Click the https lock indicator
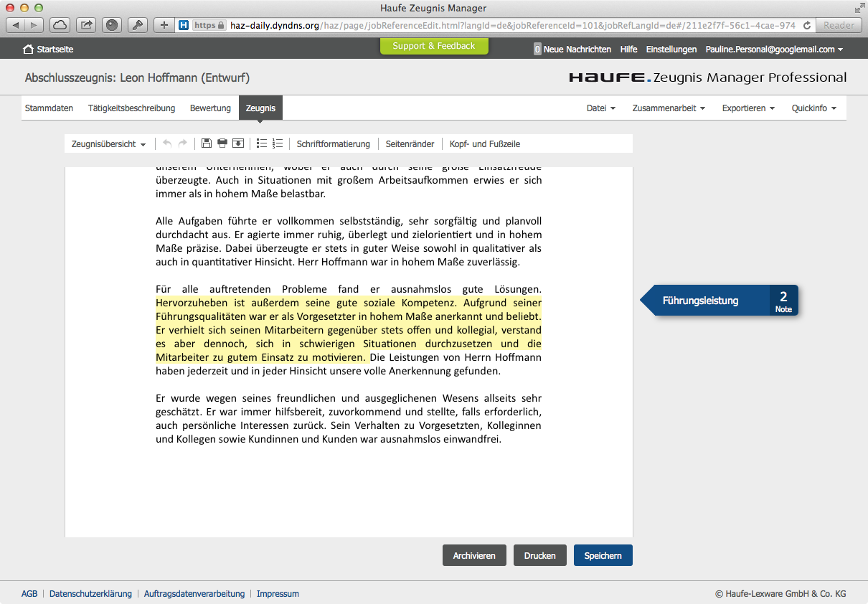Image resolution: width=868 pixels, height=604 pixels. [x=209, y=25]
